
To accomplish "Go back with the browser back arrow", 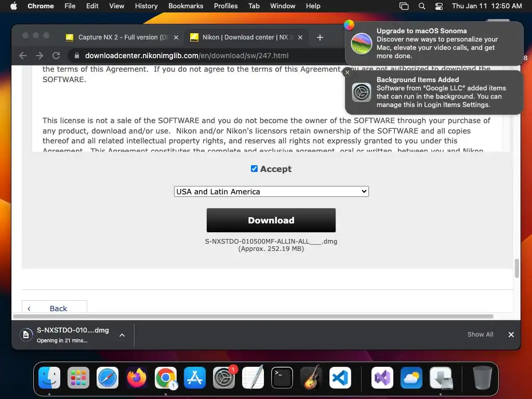I will click(23, 56).
